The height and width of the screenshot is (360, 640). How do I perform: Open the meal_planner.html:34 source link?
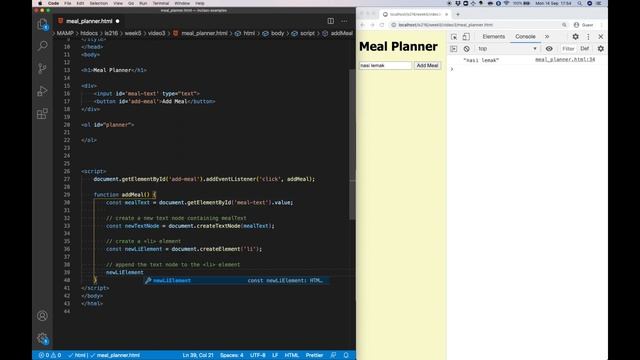(565, 60)
